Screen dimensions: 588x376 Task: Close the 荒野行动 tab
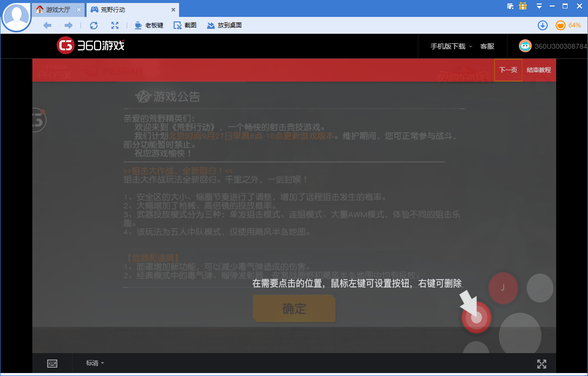pos(173,10)
